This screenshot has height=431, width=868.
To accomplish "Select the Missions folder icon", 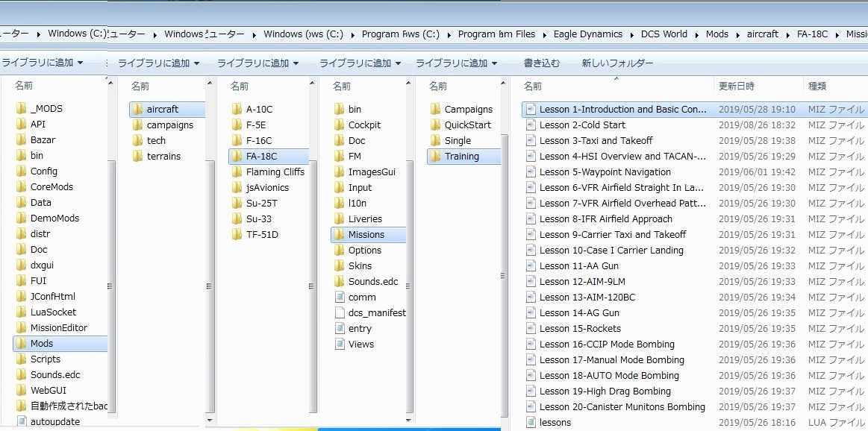I will pyautogui.click(x=340, y=235).
